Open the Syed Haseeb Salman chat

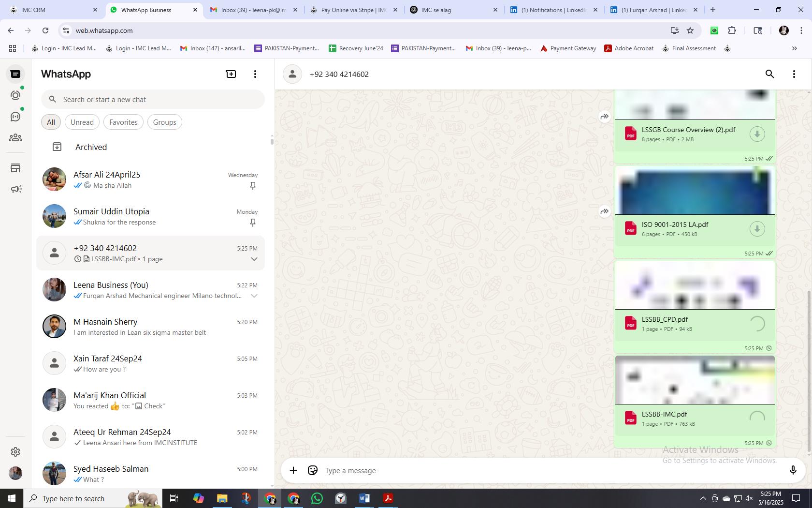tap(151, 474)
